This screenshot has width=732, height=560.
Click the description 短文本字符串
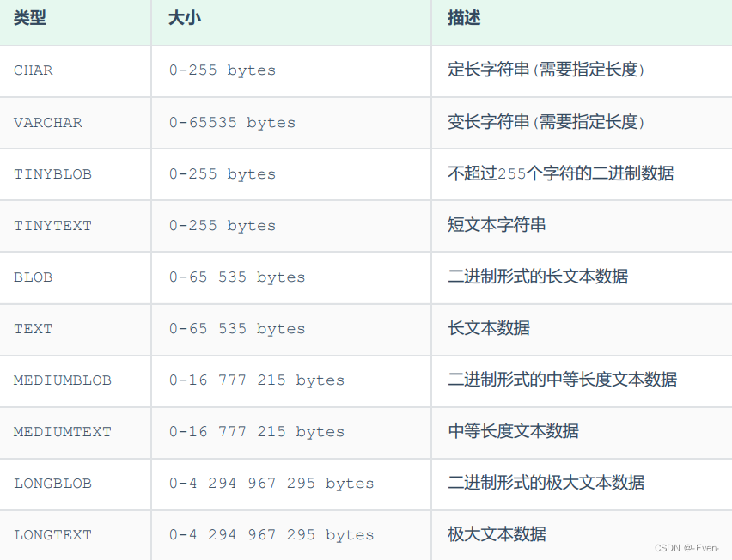click(497, 225)
